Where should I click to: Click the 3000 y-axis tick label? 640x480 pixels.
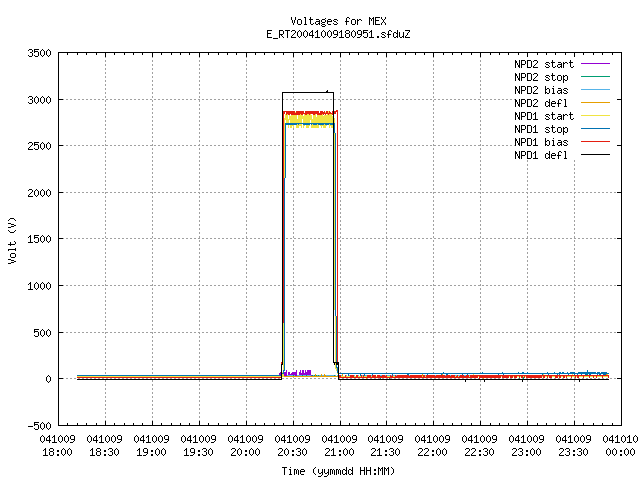[x=39, y=100]
